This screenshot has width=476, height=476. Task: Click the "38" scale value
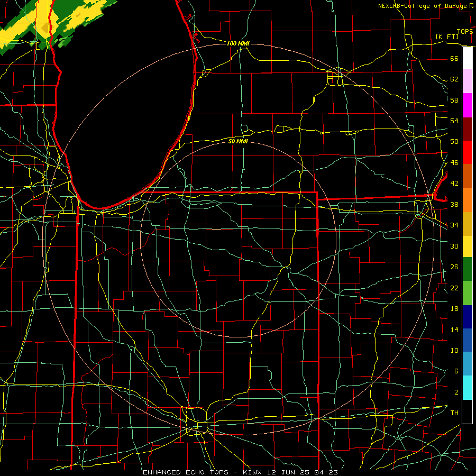click(x=454, y=204)
